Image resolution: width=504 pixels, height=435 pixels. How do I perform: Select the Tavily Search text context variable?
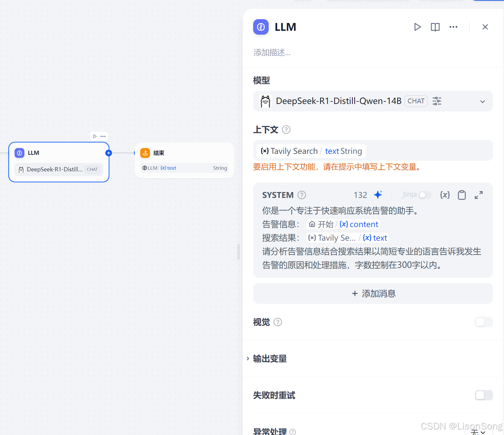(311, 151)
